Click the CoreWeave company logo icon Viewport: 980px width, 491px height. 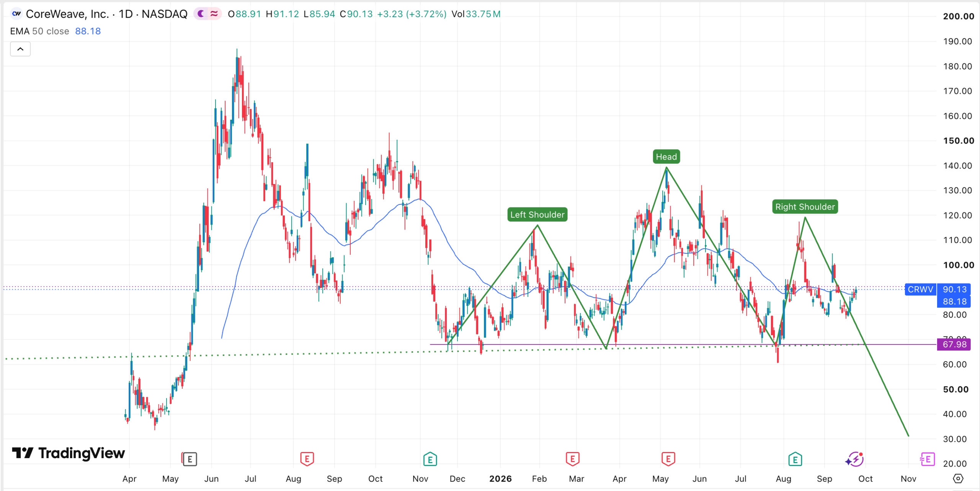pyautogui.click(x=16, y=14)
